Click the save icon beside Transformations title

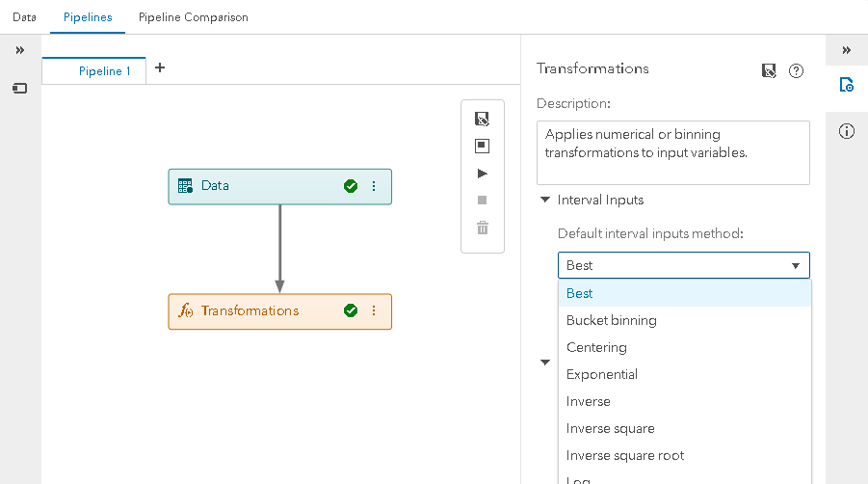[769, 70]
